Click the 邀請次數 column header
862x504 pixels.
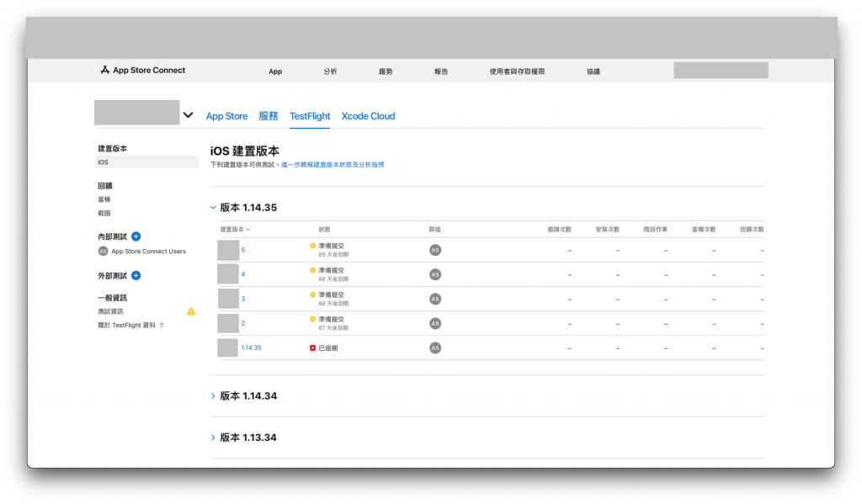pos(559,229)
